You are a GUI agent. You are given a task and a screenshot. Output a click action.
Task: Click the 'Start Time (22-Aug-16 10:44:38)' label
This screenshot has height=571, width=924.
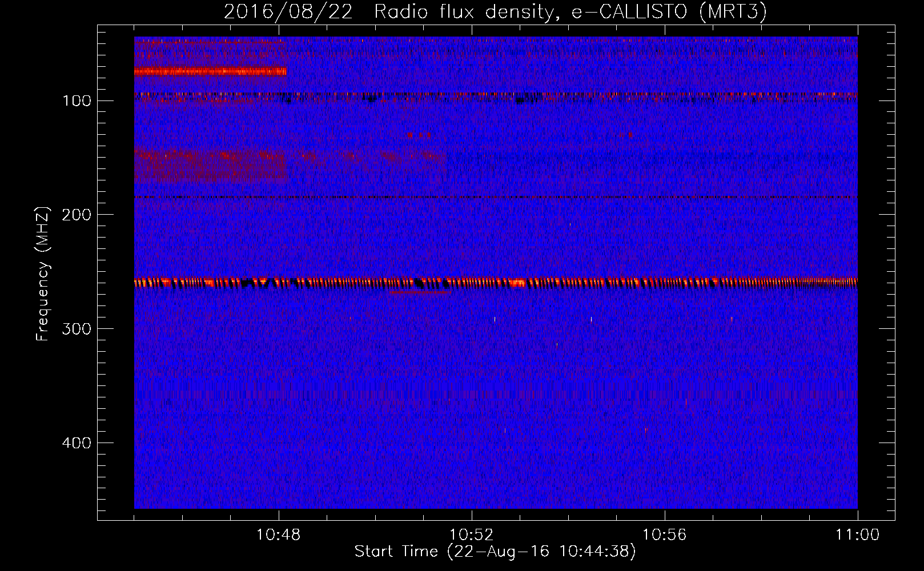[x=495, y=552]
